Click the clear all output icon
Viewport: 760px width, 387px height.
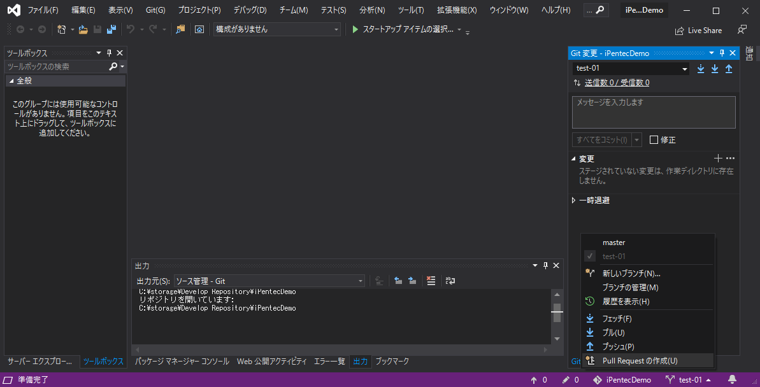431,281
